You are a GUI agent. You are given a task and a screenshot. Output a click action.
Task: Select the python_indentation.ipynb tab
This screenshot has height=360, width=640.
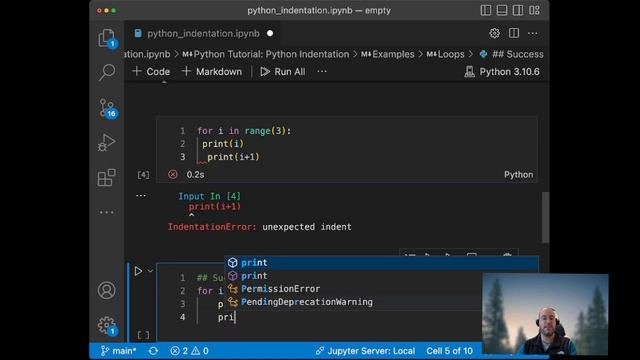click(x=203, y=33)
